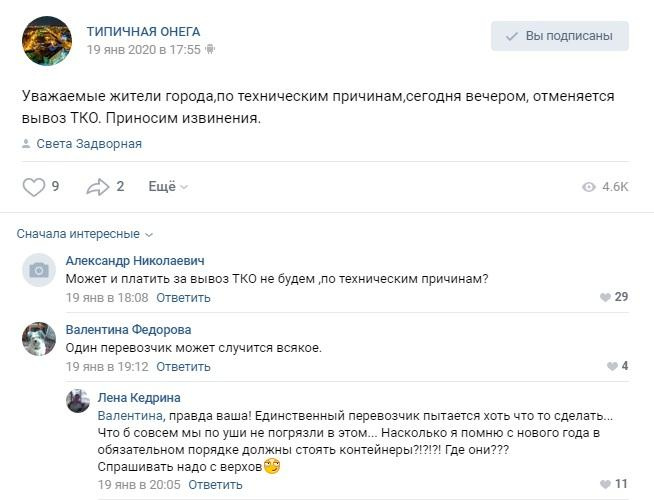Share the post with the arrow icon
This screenshot has height=500, width=654.
tap(98, 187)
